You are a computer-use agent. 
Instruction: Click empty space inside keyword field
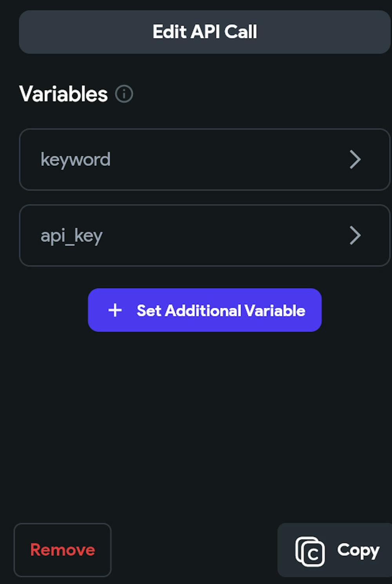227,160
